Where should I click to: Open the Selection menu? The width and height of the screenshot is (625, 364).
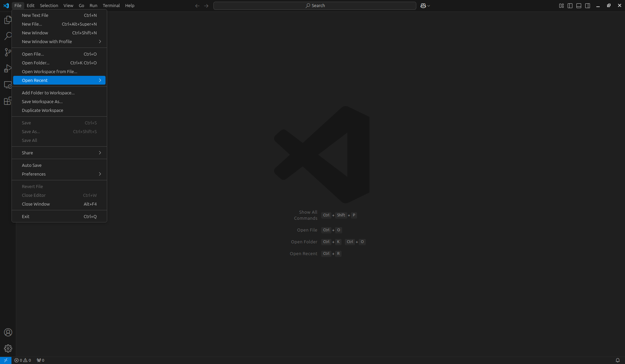click(x=49, y=6)
